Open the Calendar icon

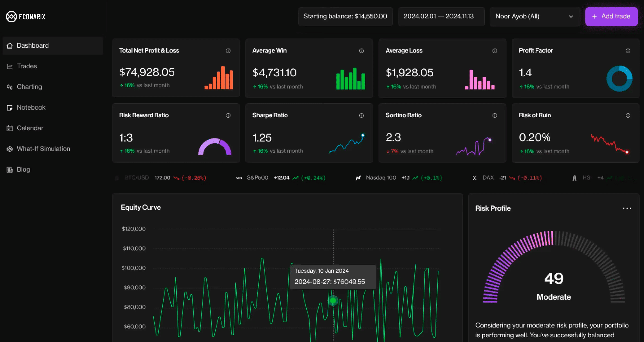10,128
